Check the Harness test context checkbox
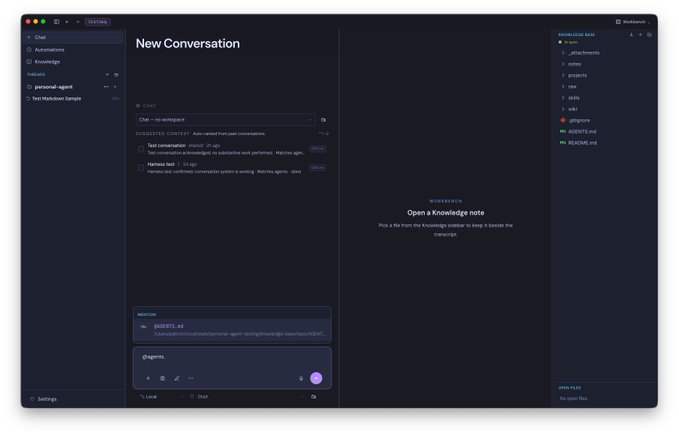Viewport: 679px width, 436px height. pos(141,168)
